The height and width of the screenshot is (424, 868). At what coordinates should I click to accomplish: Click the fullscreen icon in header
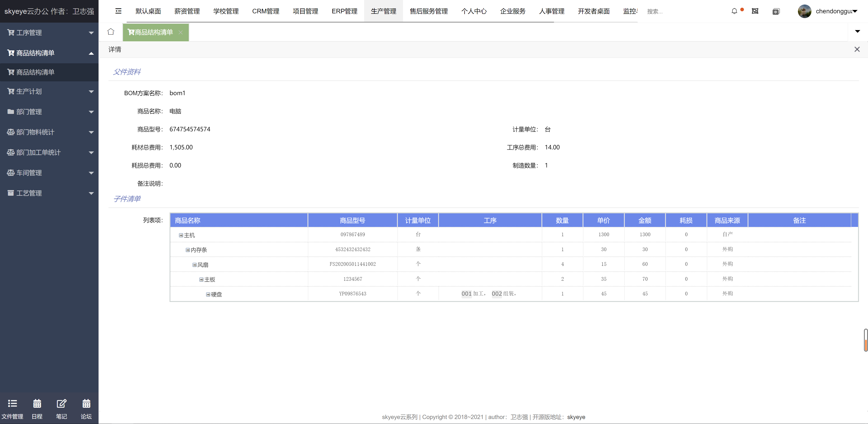pos(755,11)
